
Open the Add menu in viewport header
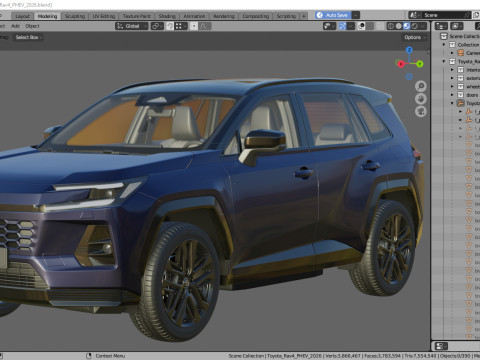[x=15, y=26]
